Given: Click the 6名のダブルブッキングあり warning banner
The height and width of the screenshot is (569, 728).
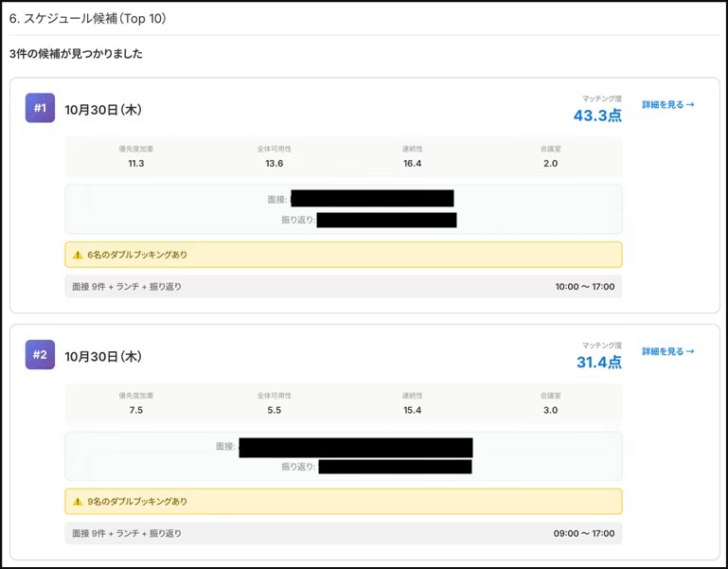Looking at the screenshot, I should 344,255.
